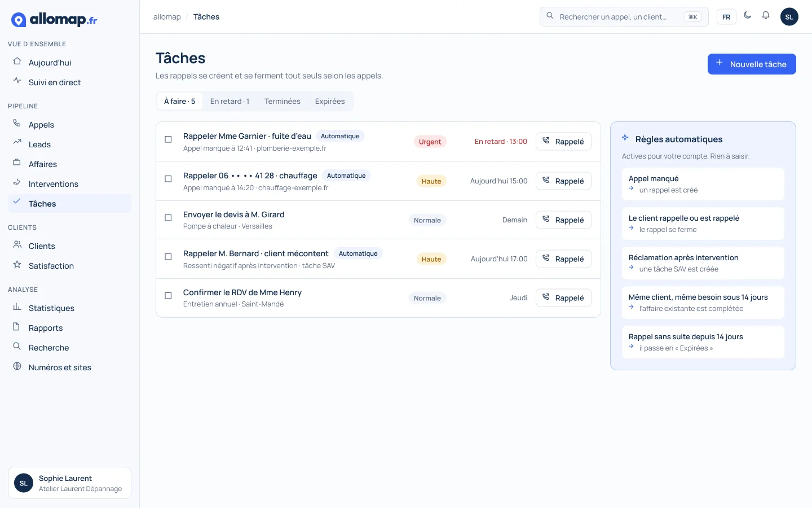Click the Urgent priority badge

point(430,142)
